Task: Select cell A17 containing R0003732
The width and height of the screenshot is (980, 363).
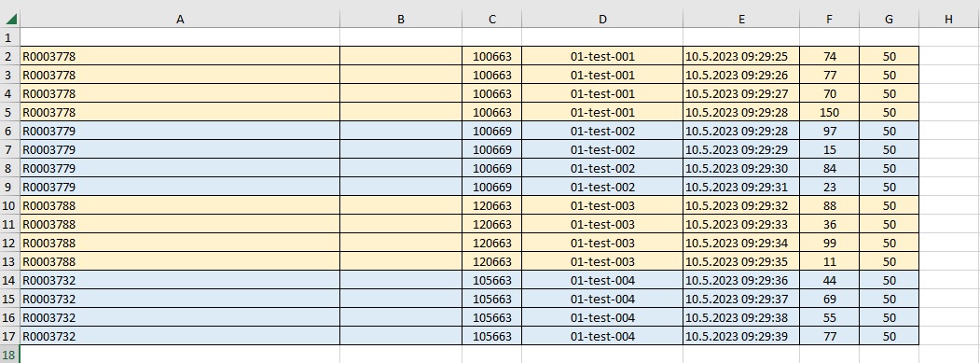Action: coord(180,336)
